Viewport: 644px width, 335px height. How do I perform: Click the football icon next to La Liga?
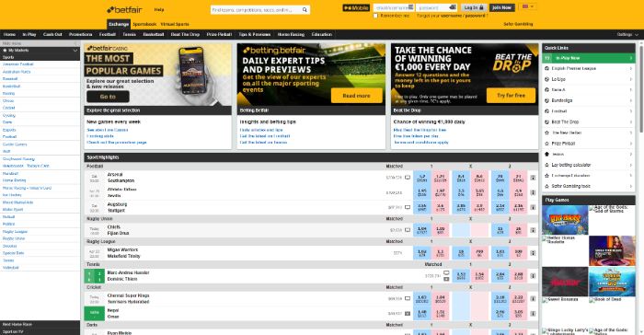pos(546,79)
